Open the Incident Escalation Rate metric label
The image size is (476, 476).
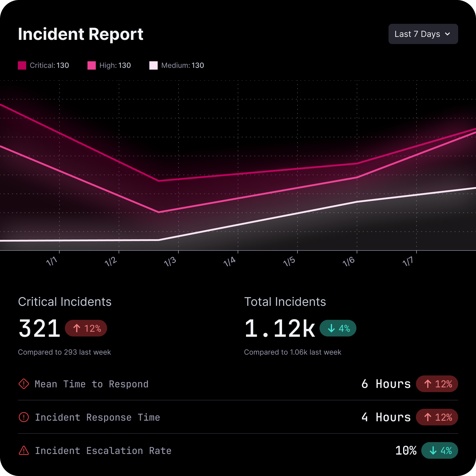pos(103,451)
